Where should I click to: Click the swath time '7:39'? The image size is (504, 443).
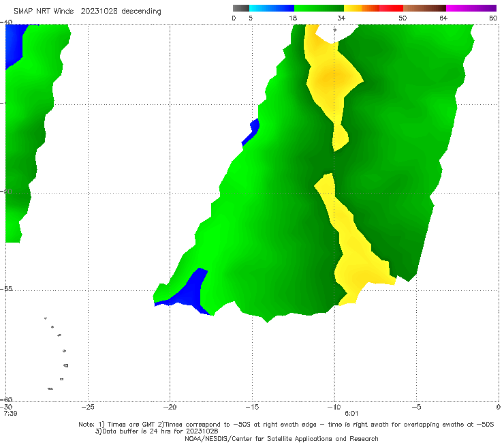(x=10, y=414)
